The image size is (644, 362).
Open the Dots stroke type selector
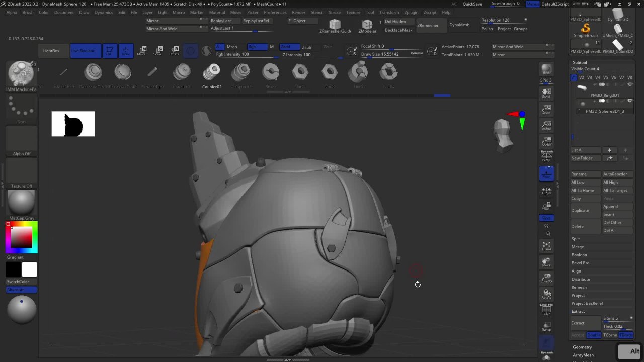pos(22,108)
